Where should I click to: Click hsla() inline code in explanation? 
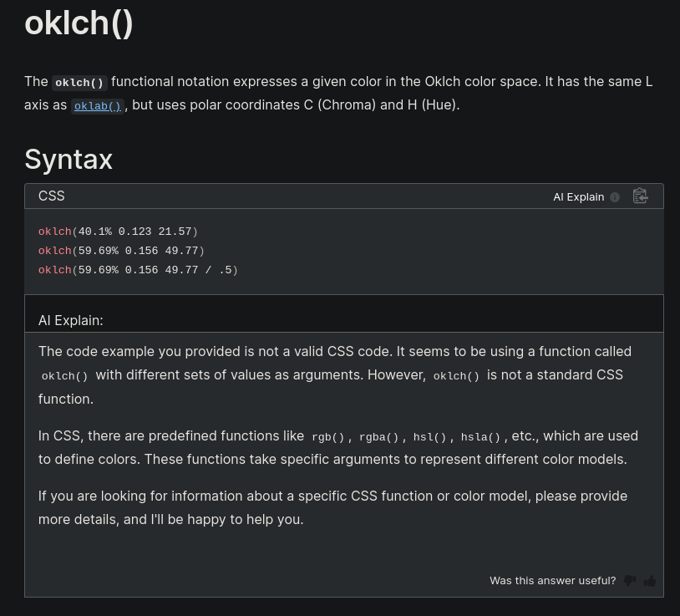click(480, 437)
